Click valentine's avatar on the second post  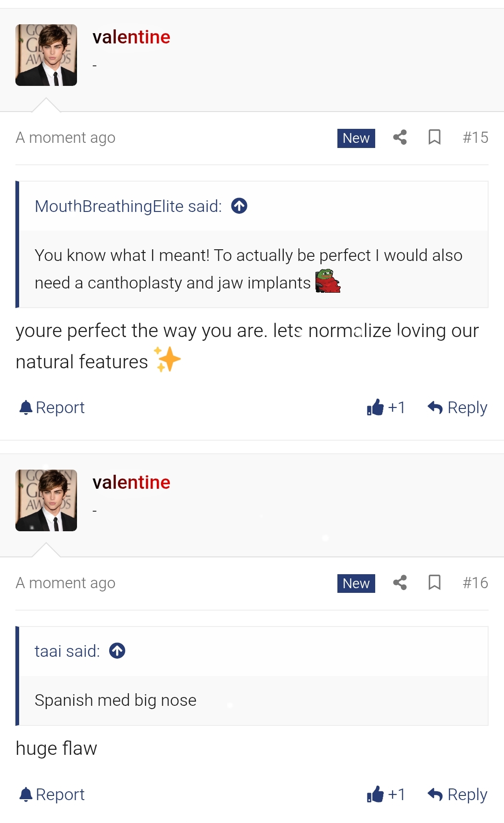pyautogui.click(x=47, y=500)
